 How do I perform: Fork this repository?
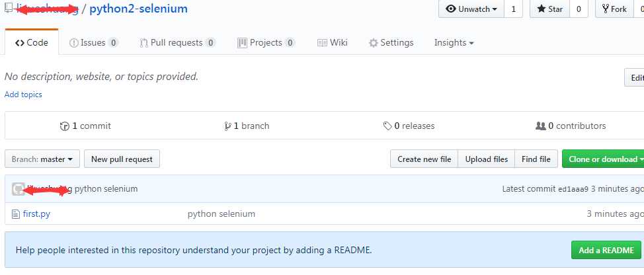(614, 9)
